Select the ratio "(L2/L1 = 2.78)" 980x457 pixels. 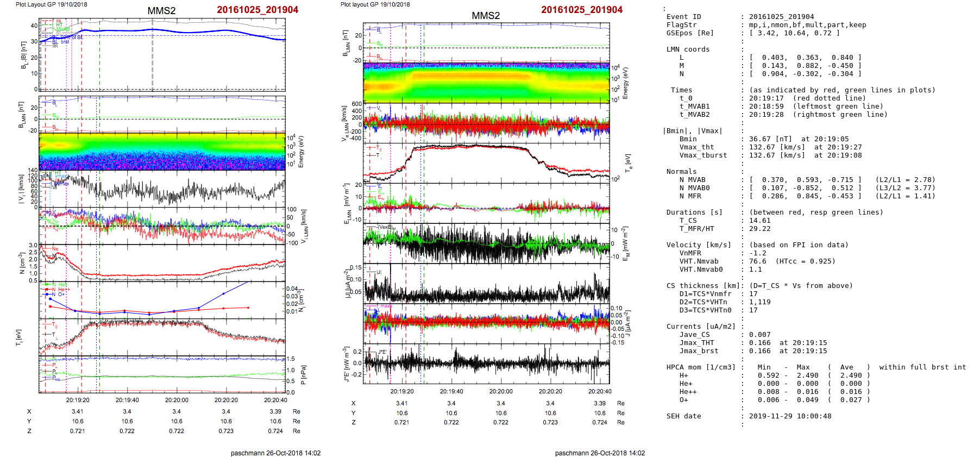click(906, 180)
